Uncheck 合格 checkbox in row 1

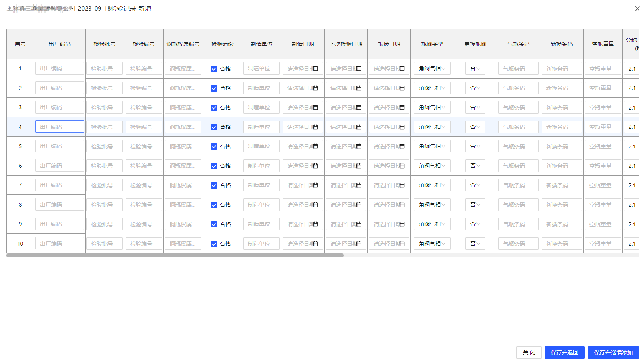214,69
